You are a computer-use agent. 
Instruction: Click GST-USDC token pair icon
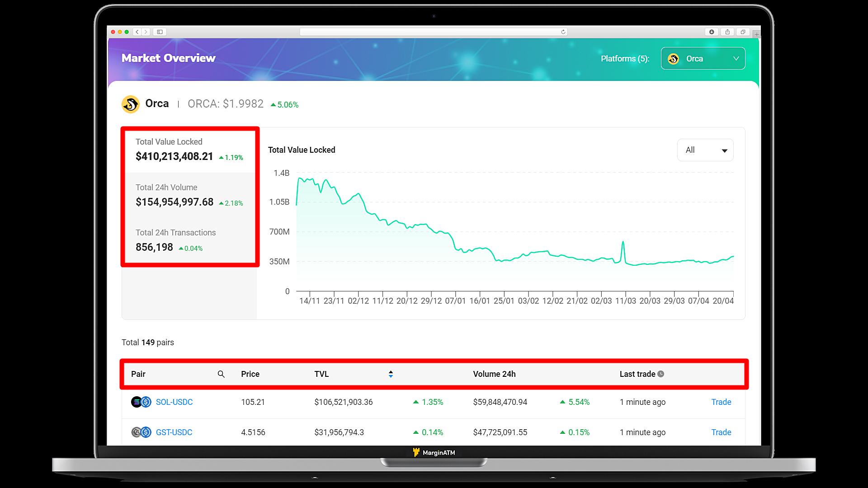pyautogui.click(x=141, y=432)
